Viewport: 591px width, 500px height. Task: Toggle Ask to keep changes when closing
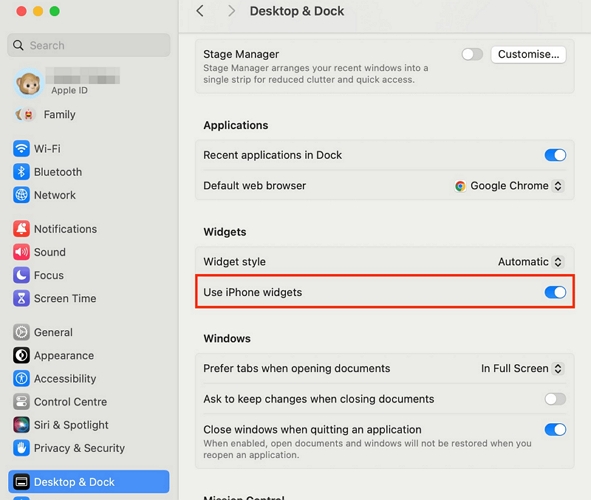(x=555, y=399)
